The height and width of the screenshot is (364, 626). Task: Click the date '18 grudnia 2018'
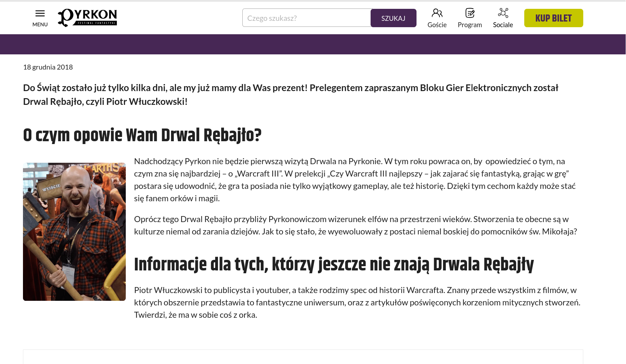coord(48,67)
